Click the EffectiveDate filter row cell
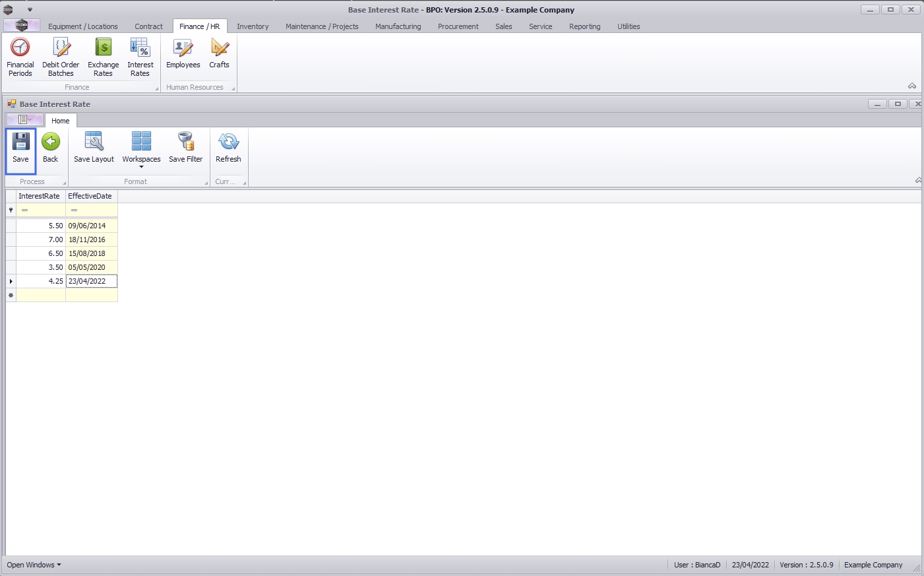Screen dimensions: 924x576 [92, 210]
